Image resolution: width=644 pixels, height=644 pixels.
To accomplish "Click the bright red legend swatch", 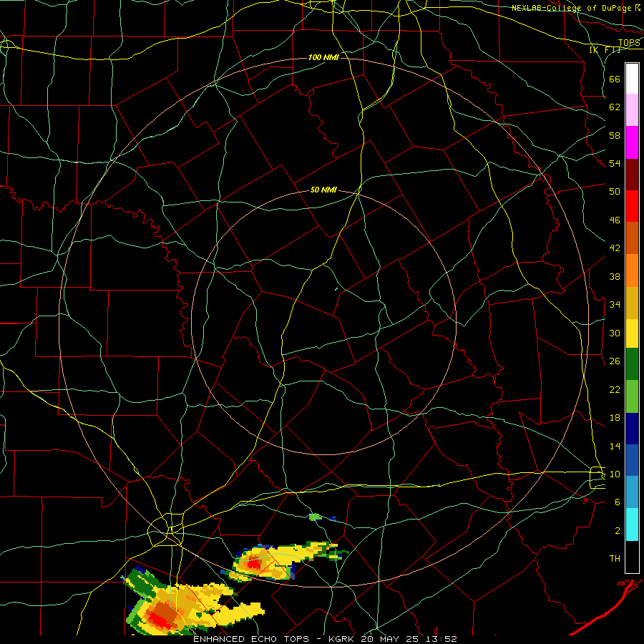I will pos(632,206).
